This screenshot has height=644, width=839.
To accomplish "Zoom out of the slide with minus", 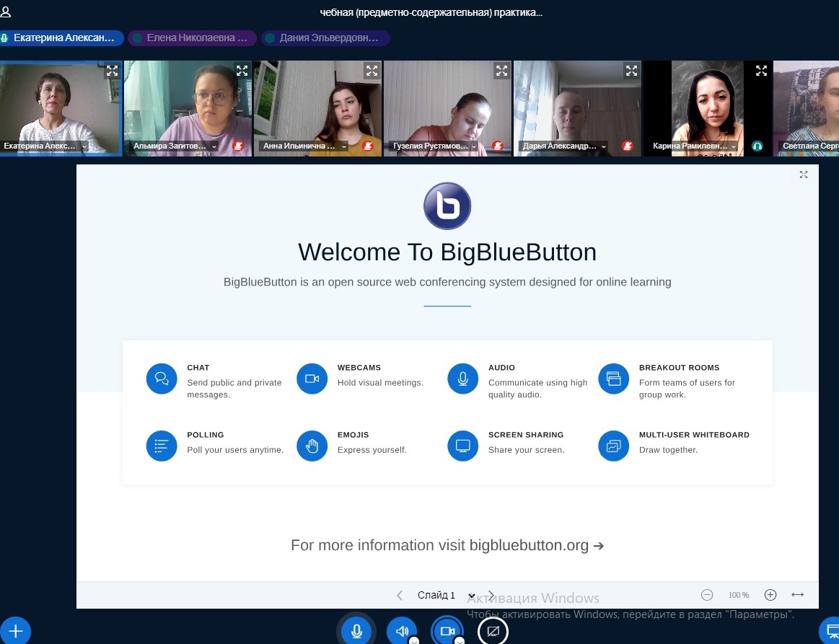I will (x=707, y=595).
